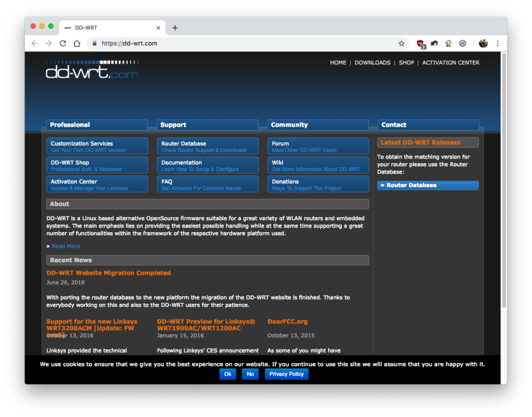
Task: Open DD-WRT Preview for Linksys WRT1900AC article
Action: (x=206, y=325)
